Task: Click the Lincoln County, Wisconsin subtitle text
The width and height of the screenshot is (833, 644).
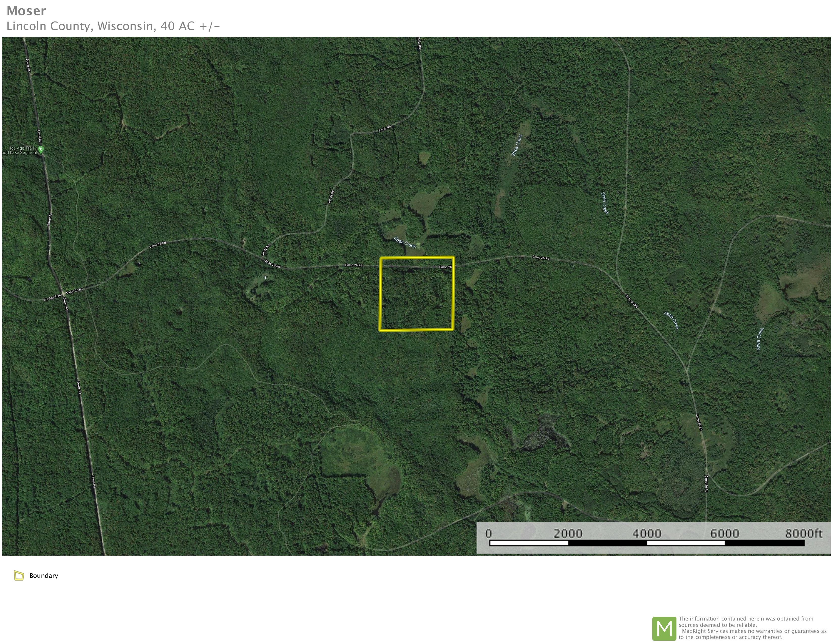Action: [113, 26]
